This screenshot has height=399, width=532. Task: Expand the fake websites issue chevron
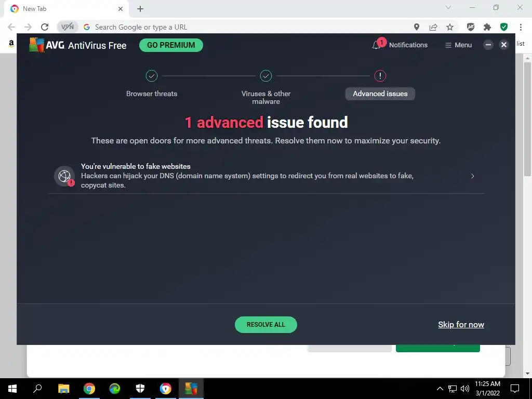pyautogui.click(x=473, y=176)
